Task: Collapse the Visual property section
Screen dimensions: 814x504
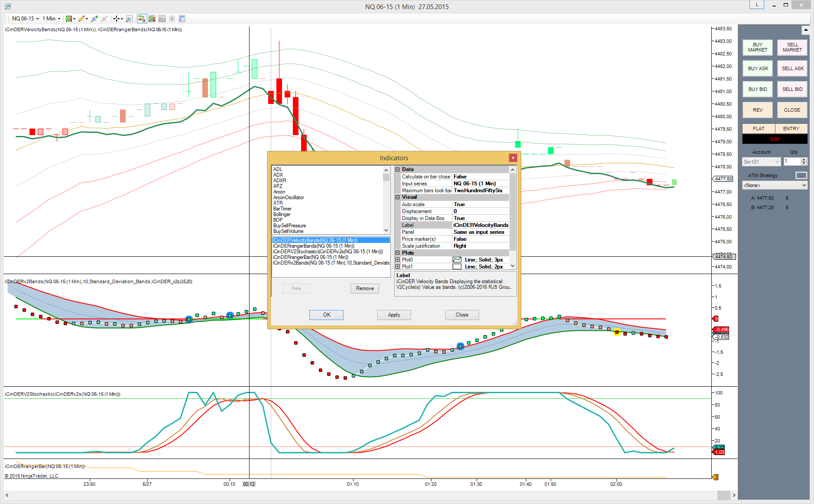Action: pos(398,197)
